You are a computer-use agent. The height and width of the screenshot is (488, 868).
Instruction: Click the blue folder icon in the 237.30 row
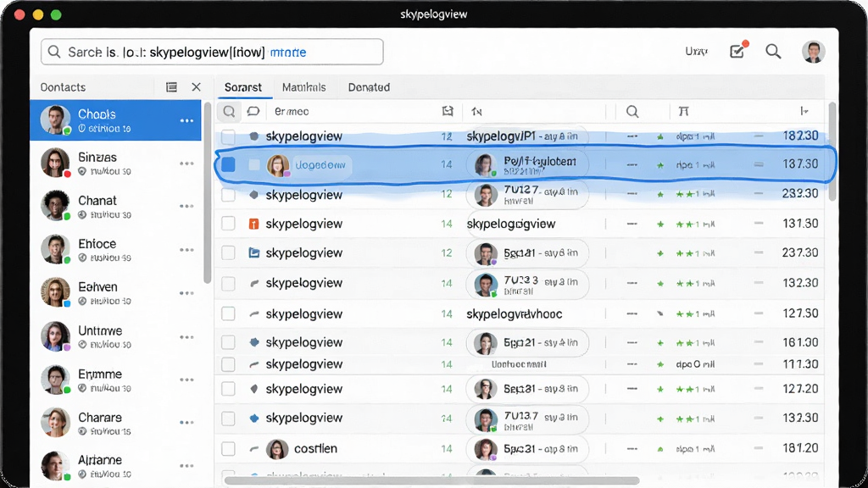point(254,252)
